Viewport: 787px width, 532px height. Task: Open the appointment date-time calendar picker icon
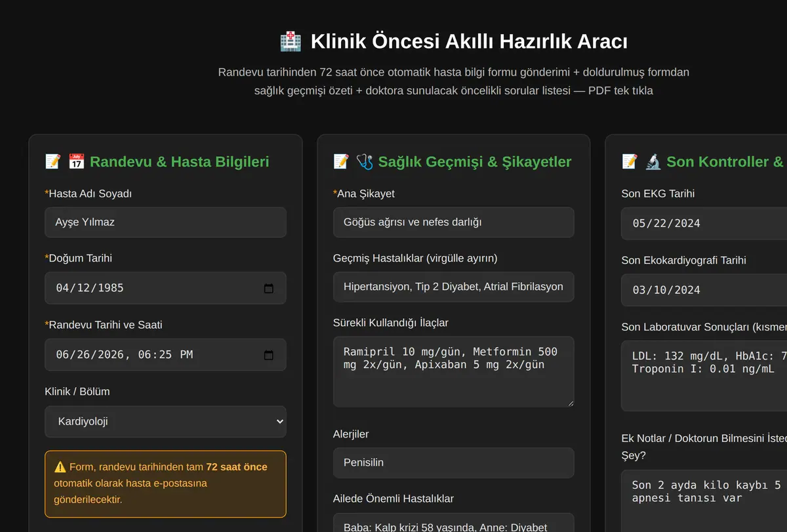pos(268,355)
